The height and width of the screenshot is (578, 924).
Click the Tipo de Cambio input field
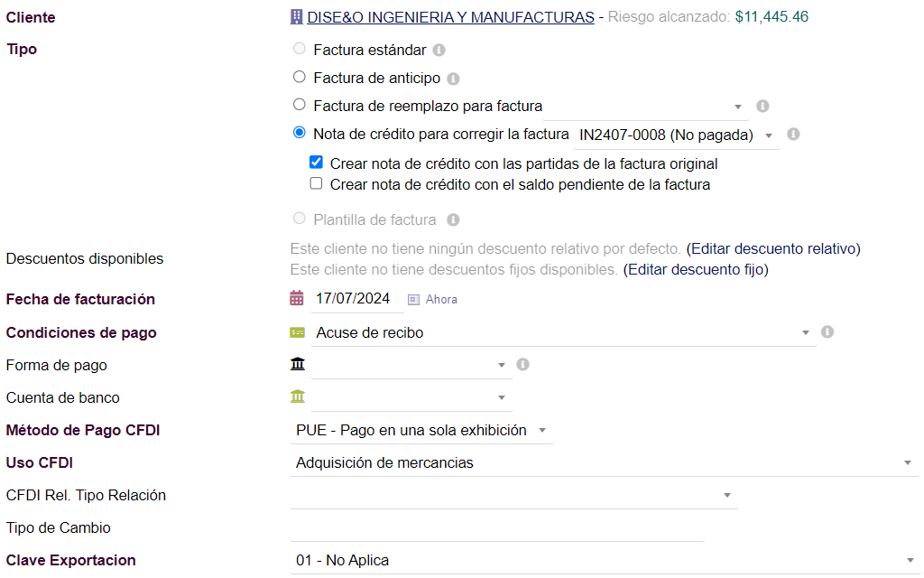coord(496,527)
